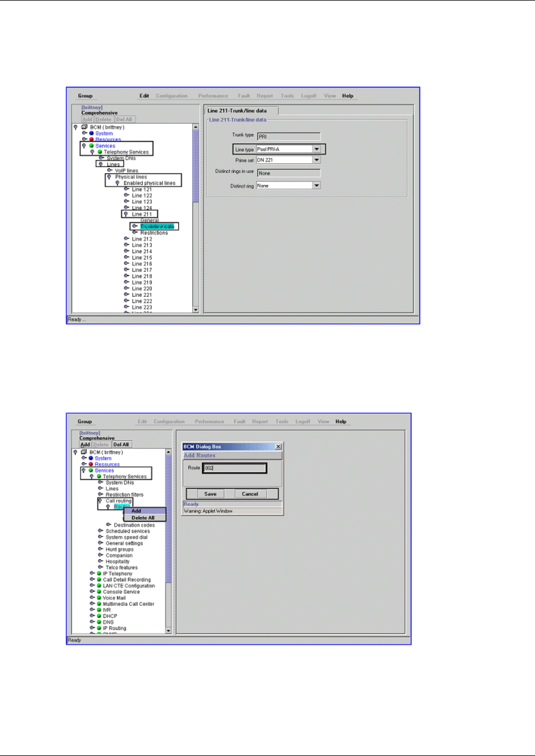Open the Resources link in Add Routes window
Image resolution: width=535 pixels, height=756 pixels.
click(x=107, y=464)
